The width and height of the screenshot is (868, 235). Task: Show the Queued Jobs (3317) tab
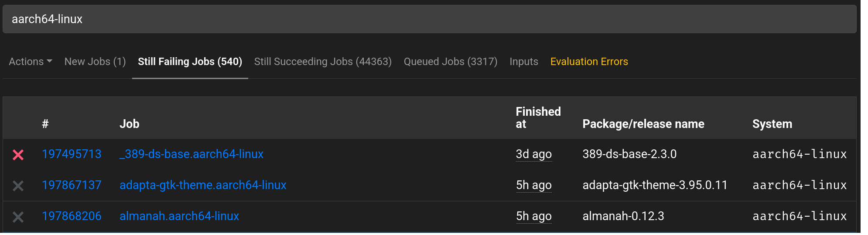pyautogui.click(x=451, y=62)
